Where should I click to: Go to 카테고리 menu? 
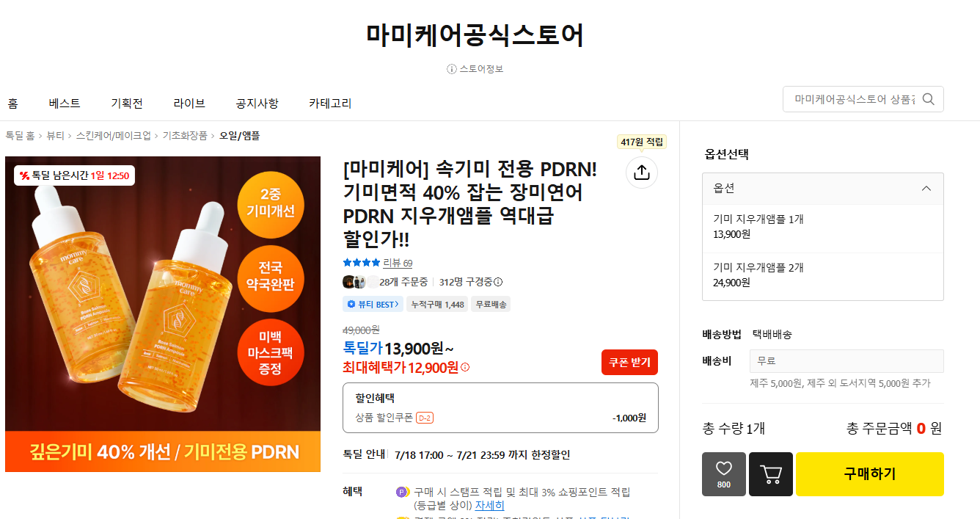330,104
